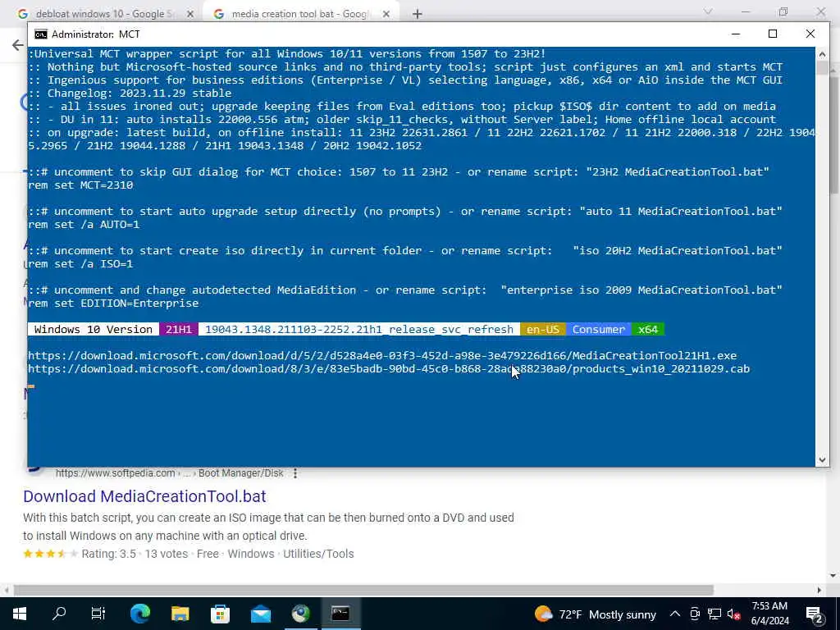Image resolution: width=840 pixels, height=630 pixels.
Task: Open the Meet Now tray icon
Action: tap(695, 614)
